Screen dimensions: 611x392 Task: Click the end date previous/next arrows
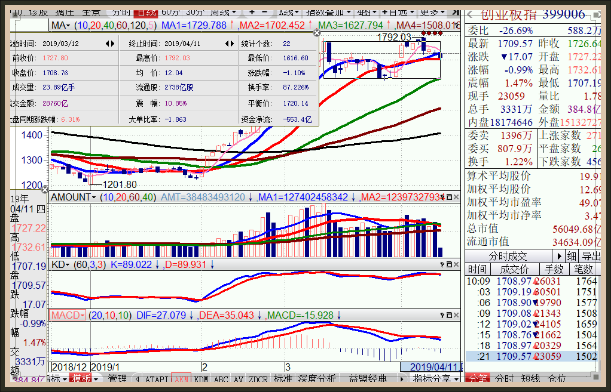click(x=230, y=44)
